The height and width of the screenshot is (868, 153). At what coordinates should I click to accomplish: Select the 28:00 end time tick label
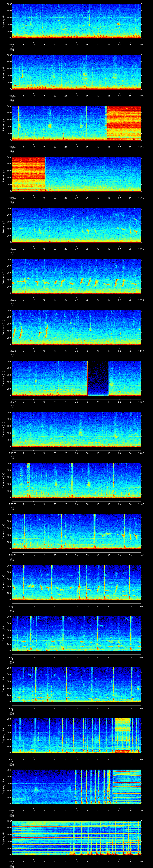[x=141, y=861]
